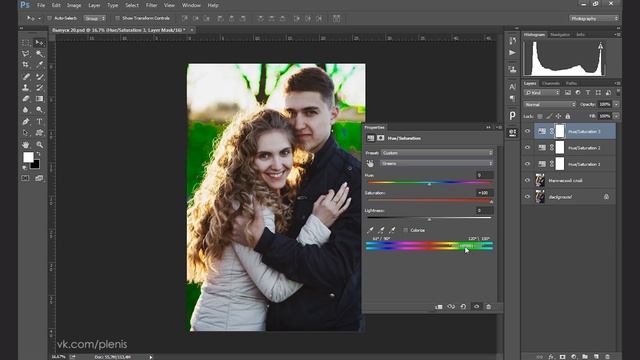Open the Window menu
Image resolution: width=640 pixels, height=360 pixels.
[191, 5]
